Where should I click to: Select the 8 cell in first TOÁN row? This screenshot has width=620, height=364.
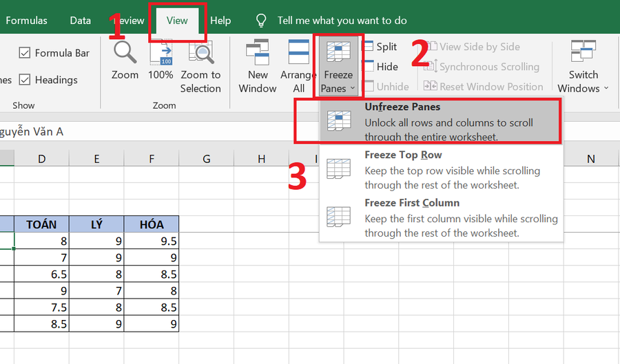tap(41, 241)
